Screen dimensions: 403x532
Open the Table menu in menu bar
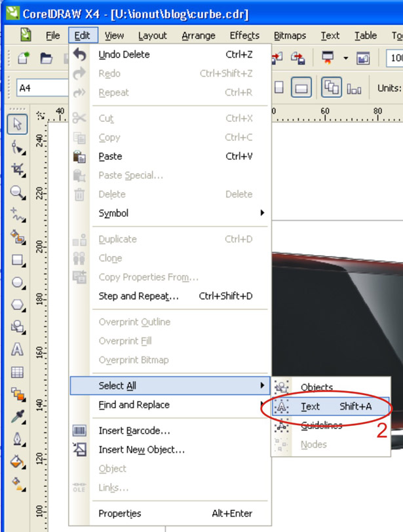(x=366, y=35)
